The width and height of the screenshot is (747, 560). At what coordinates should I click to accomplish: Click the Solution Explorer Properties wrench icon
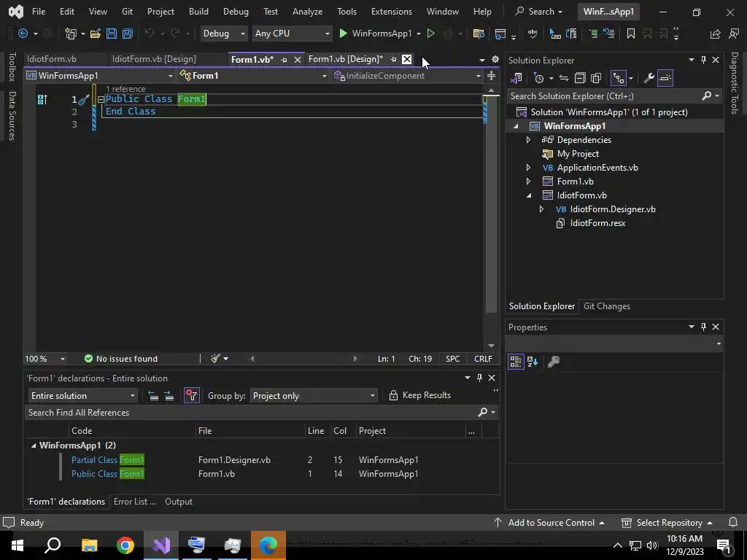point(649,78)
